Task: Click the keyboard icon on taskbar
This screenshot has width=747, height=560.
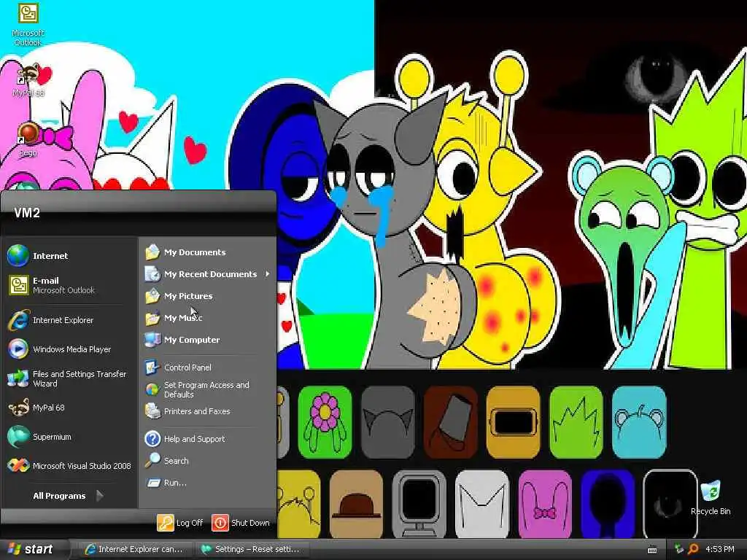Action: pos(652,550)
